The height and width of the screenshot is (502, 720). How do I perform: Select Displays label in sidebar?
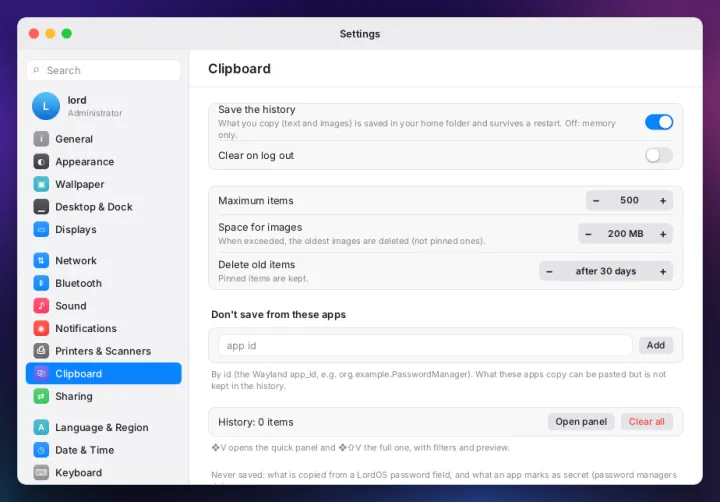pyautogui.click(x=76, y=229)
